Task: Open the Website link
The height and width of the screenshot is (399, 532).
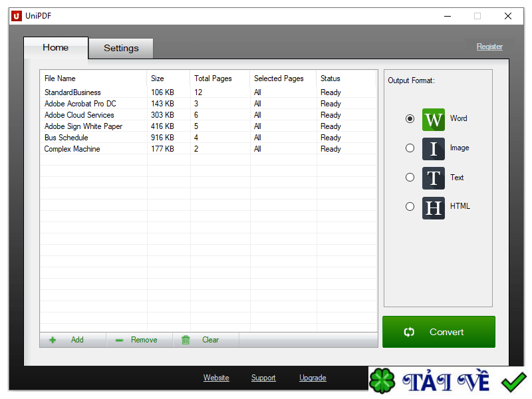Action: (216, 378)
